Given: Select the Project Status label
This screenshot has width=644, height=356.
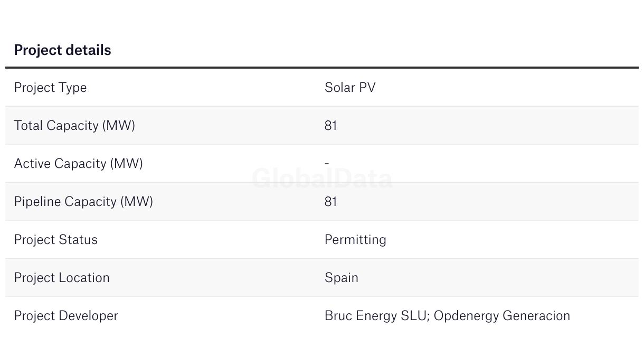Looking at the screenshot, I should 55,240.
